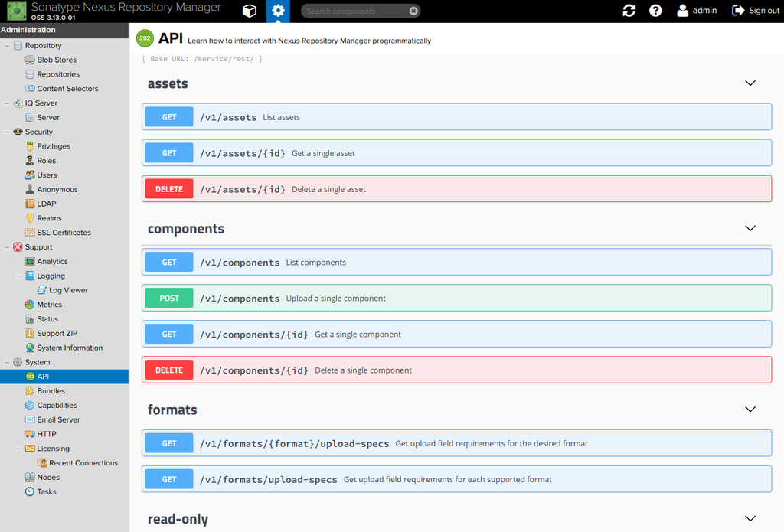784x532 pixels.
Task: Open HTTP settings item
Action: (x=46, y=435)
